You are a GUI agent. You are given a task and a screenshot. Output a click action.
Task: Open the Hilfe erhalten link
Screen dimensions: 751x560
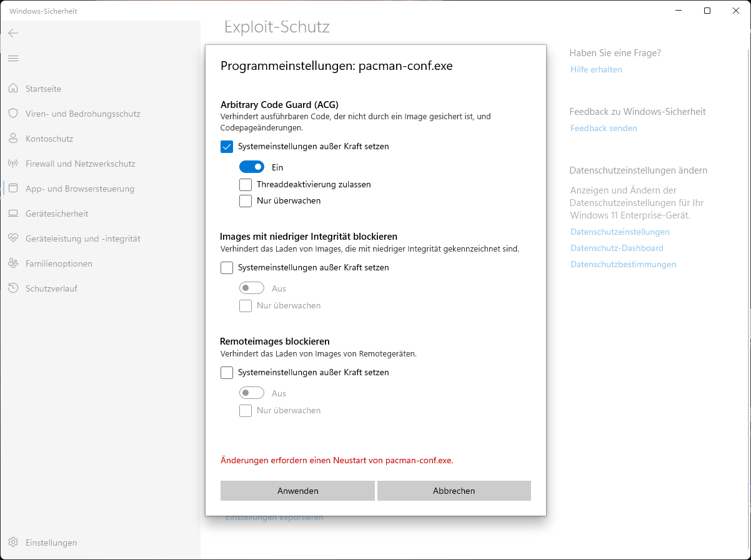(x=595, y=69)
